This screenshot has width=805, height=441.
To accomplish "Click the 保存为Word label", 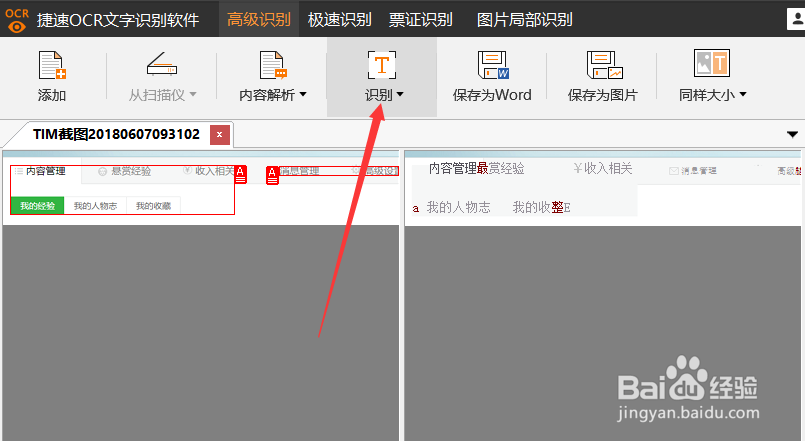I will pos(492,95).
